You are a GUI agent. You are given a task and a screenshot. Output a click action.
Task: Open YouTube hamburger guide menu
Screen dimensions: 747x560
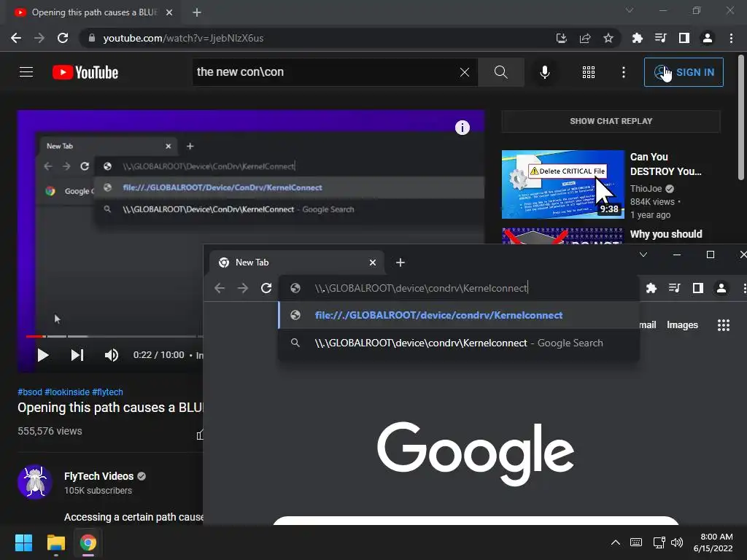(26, 72)
